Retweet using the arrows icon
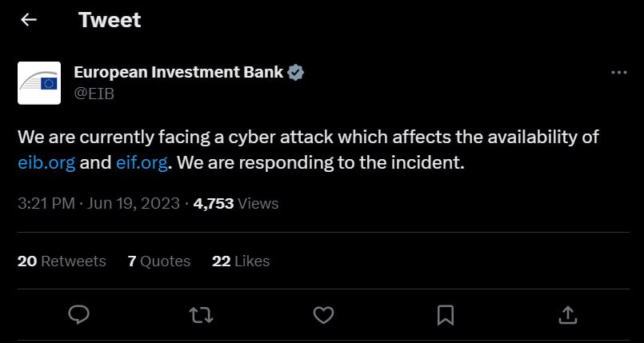644x343 pixels. 201,315
